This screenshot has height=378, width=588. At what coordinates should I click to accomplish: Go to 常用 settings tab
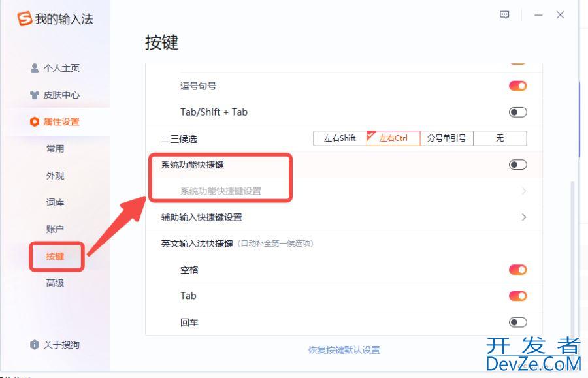click(55, 149)
